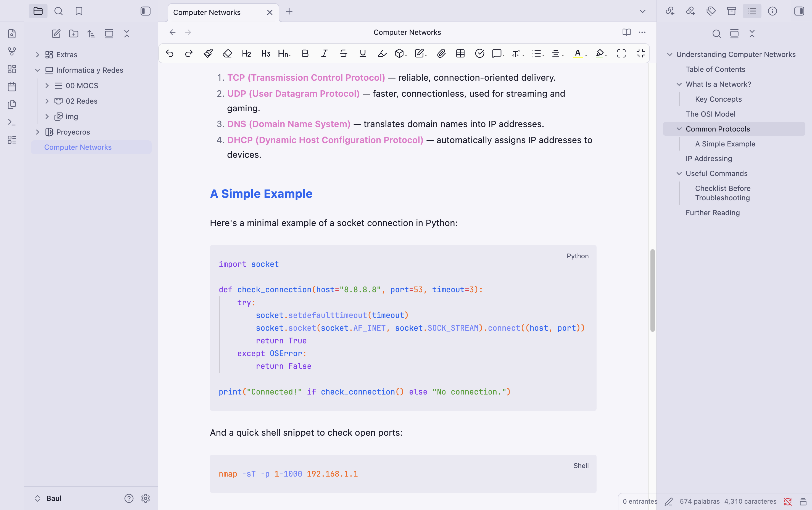The width and height of the screenshot is (812, 510).
Task: Open settings gear in sidebar footer
Action: pos(145,498)
